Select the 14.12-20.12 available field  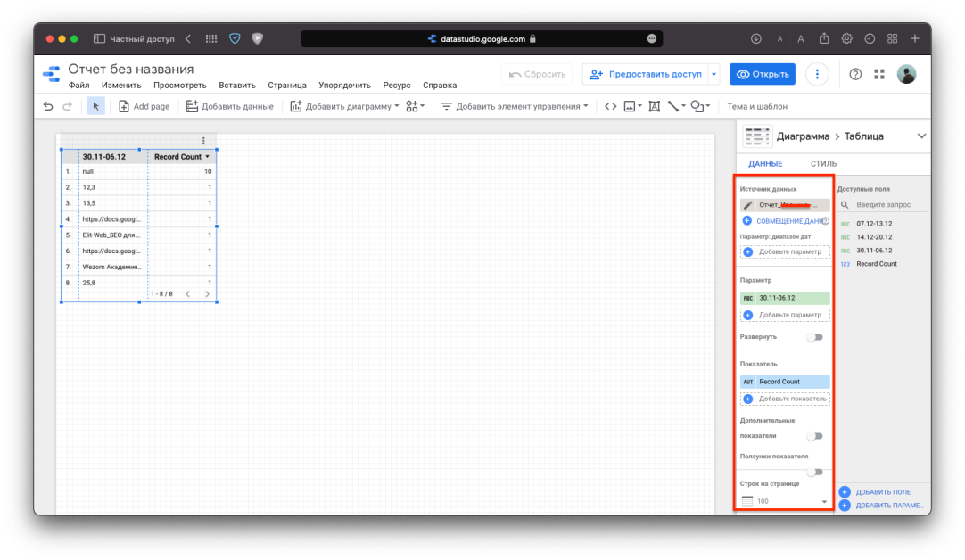(874, 237)
